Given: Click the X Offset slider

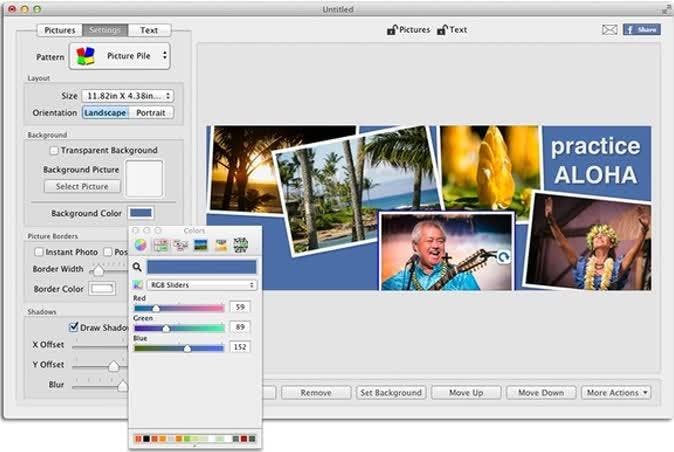Looking at the screenshot, I should coord(100,345).
